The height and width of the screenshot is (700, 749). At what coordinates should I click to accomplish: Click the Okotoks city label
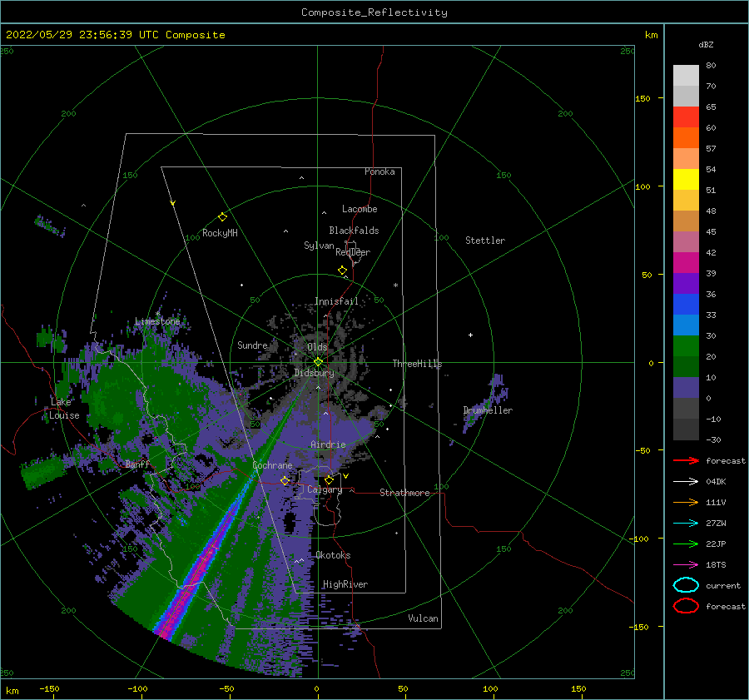[x=333, y=555]
